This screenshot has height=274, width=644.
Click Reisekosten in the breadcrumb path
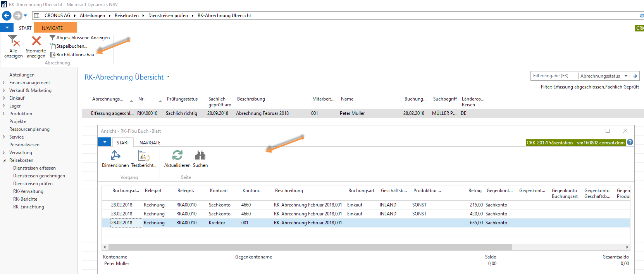click(127, 16)
